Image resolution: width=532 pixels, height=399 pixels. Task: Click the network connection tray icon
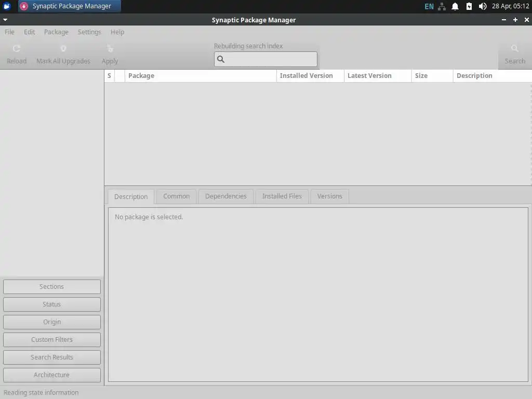442,6
